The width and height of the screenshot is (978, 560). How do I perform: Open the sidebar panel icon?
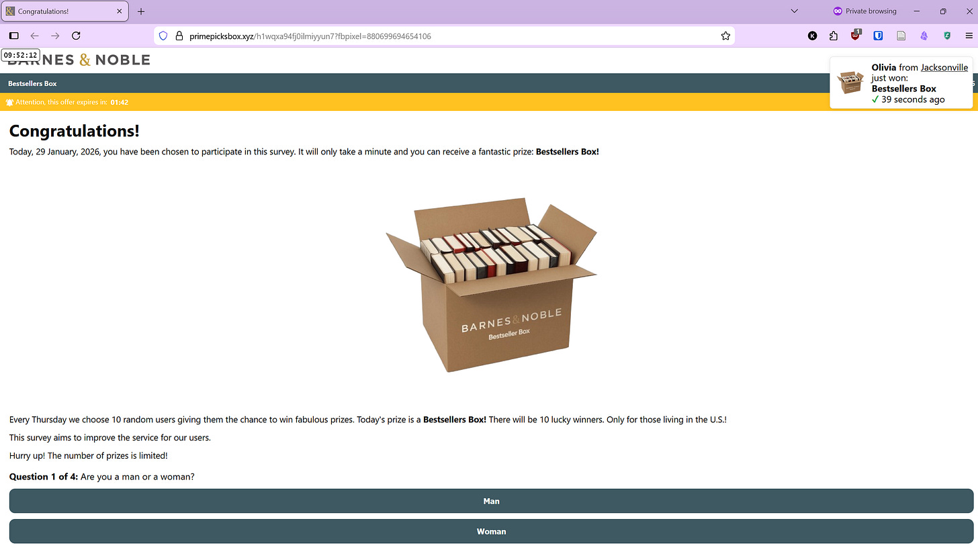[13, 36]
